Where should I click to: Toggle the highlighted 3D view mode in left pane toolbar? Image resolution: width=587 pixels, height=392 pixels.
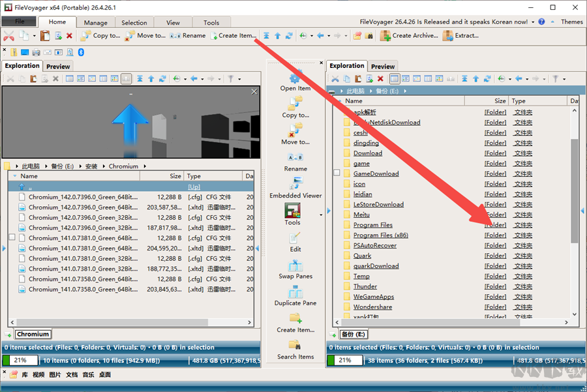[126, 79]
